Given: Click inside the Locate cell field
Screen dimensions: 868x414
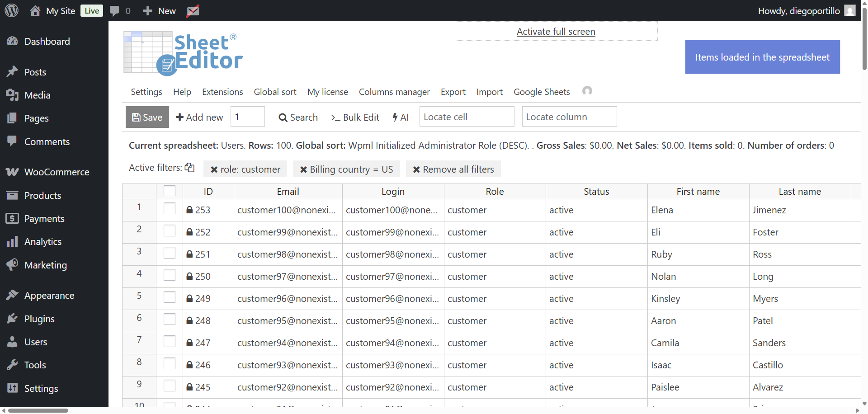Looking at the screenshot, I should [x=467, y=117].
